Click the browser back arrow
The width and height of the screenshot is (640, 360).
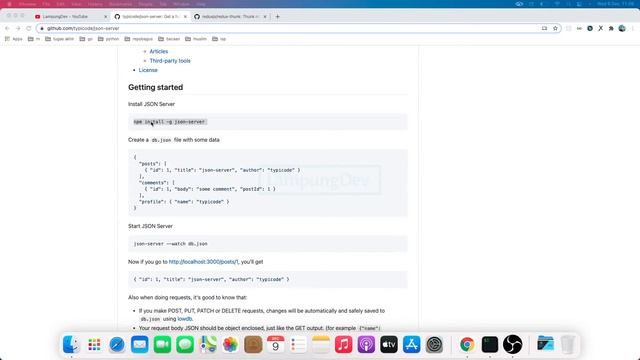point(7,28)
